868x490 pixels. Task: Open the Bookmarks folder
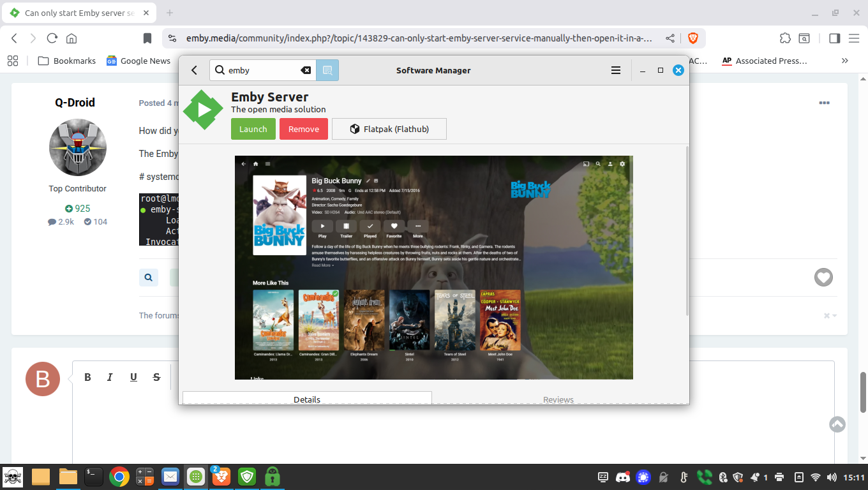67,61
